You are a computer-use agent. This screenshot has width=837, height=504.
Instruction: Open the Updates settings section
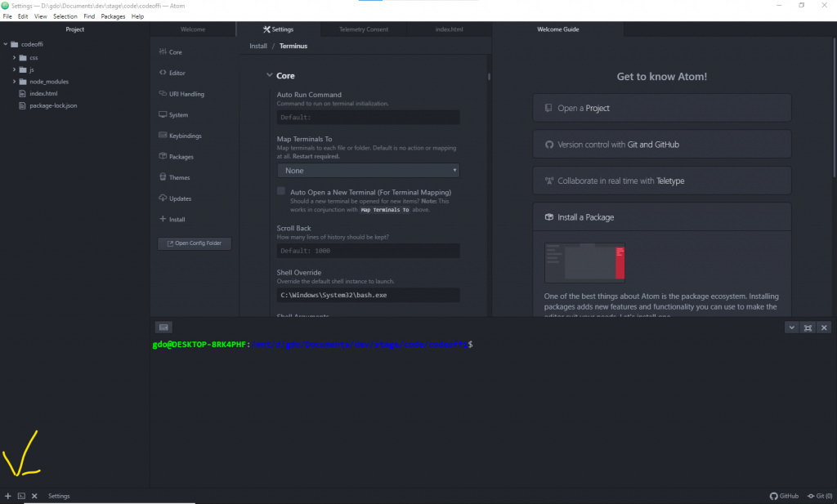click(175, 198)
